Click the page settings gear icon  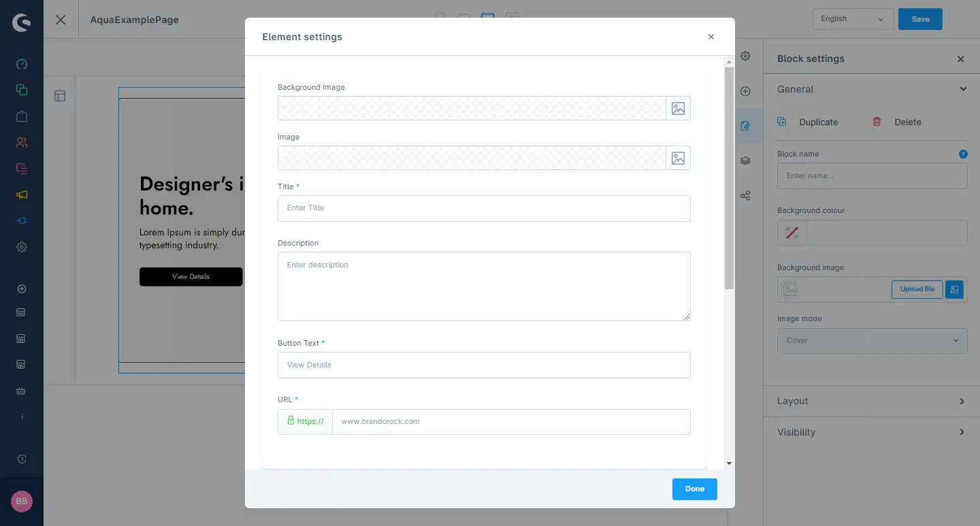point(745,56)
